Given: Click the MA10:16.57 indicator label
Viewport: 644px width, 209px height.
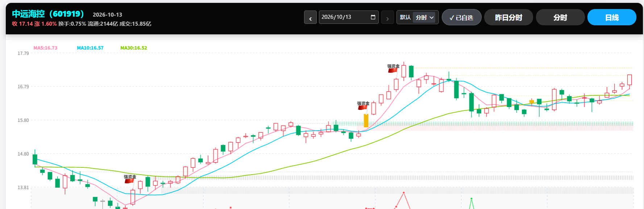Looking at the screenshot, I should [90, 48].
